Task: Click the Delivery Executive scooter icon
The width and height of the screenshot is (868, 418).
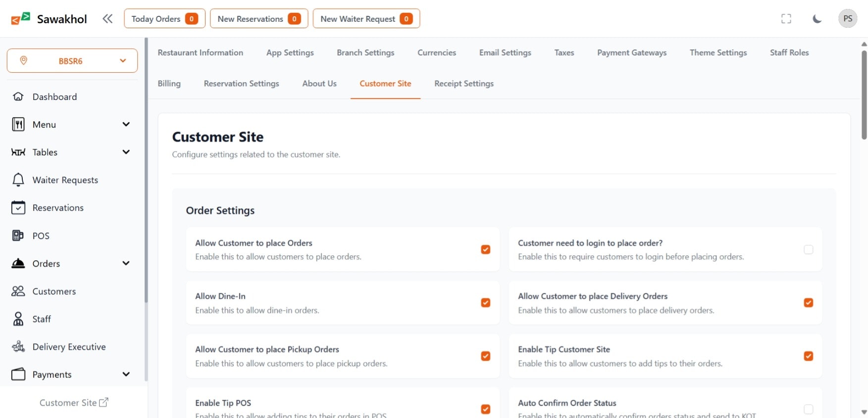Action: click(18, 346)
